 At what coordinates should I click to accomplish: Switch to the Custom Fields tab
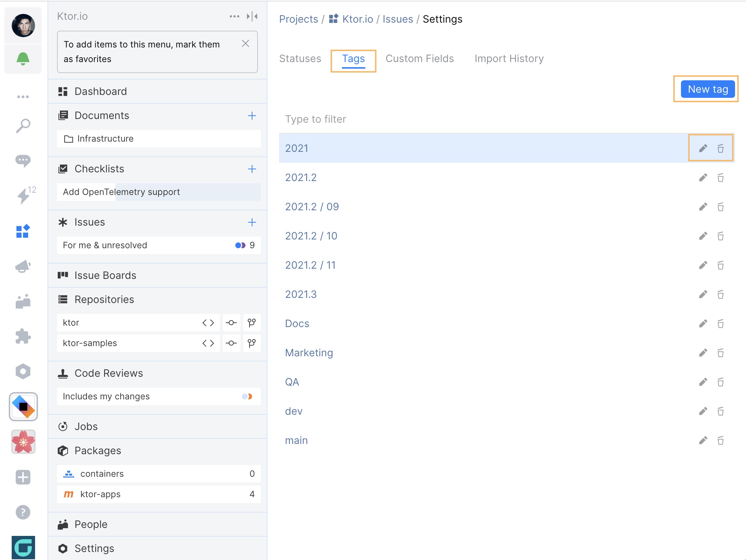[419, 58]
